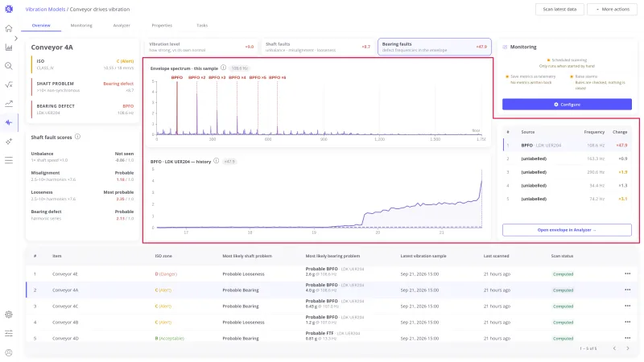Click the first BPFO marker label in spectrum

(x=177, y=77)
